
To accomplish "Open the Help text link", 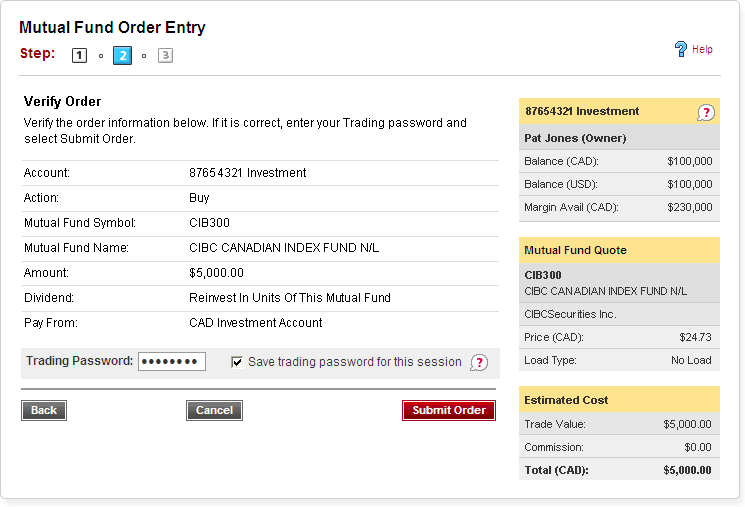I will click(702, 49).
